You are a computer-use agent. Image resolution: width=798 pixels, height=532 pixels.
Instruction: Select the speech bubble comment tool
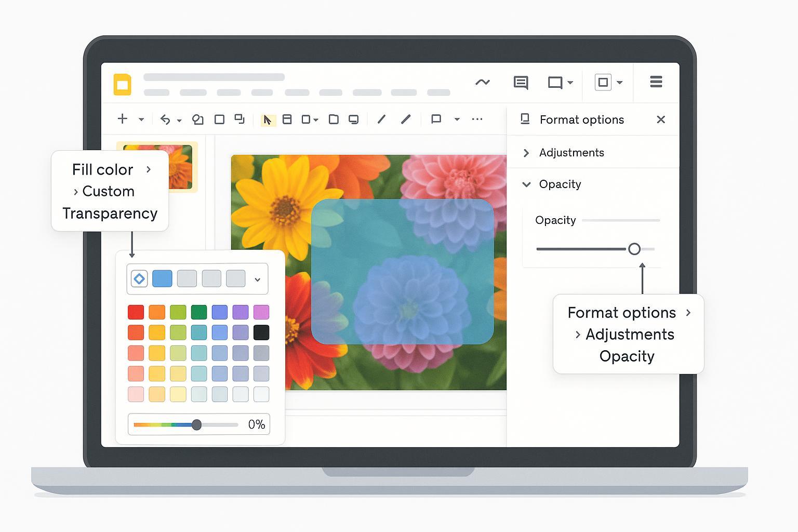pos(436,119)
